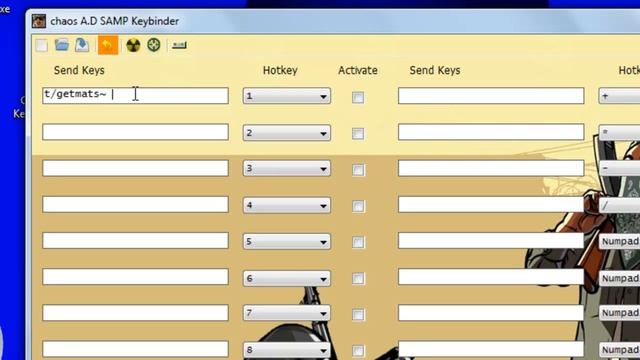640x360 pixels.
Task: Click the blank new-file toolbar icon
Action: (x=42, y=45)
